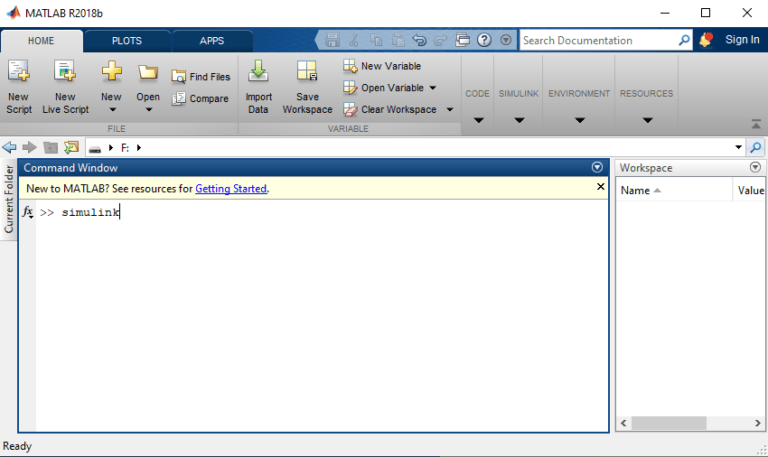Click Workspace scrollbar left arrow
This screenshot has height=457, width=768.
pos(624,423)
